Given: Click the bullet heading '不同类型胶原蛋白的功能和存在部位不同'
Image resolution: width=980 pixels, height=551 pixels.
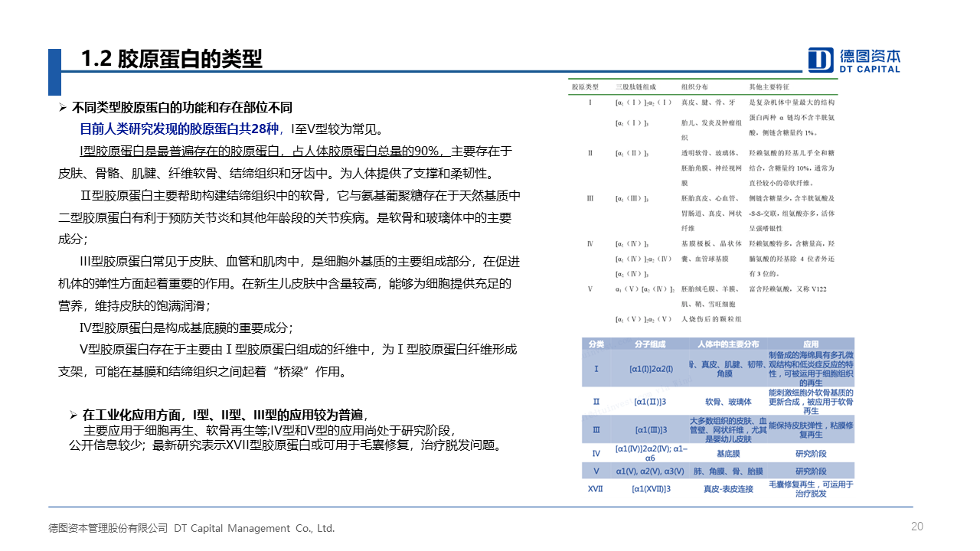Looking at the screenshot, I should point(182,108).
